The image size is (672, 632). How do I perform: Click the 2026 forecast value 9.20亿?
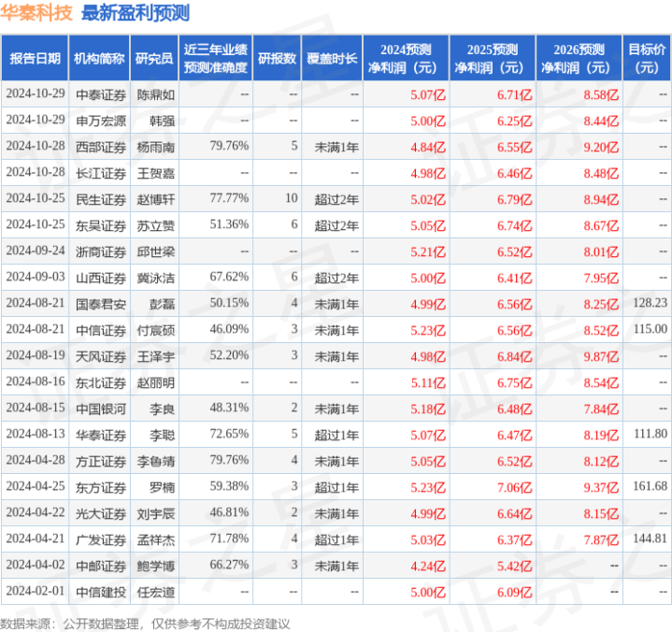pos(601,147)
